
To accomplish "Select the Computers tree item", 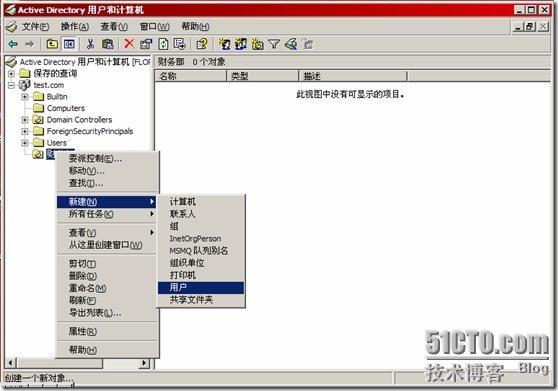I will pyautogui.click(x=66, y=108).
